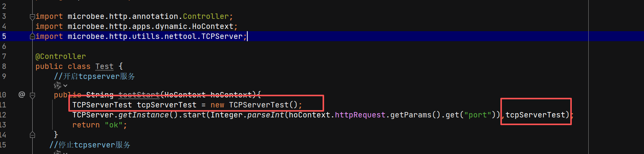644x154 pixels.
Task: Click the getInstance method call
Action: pos(143,115)
